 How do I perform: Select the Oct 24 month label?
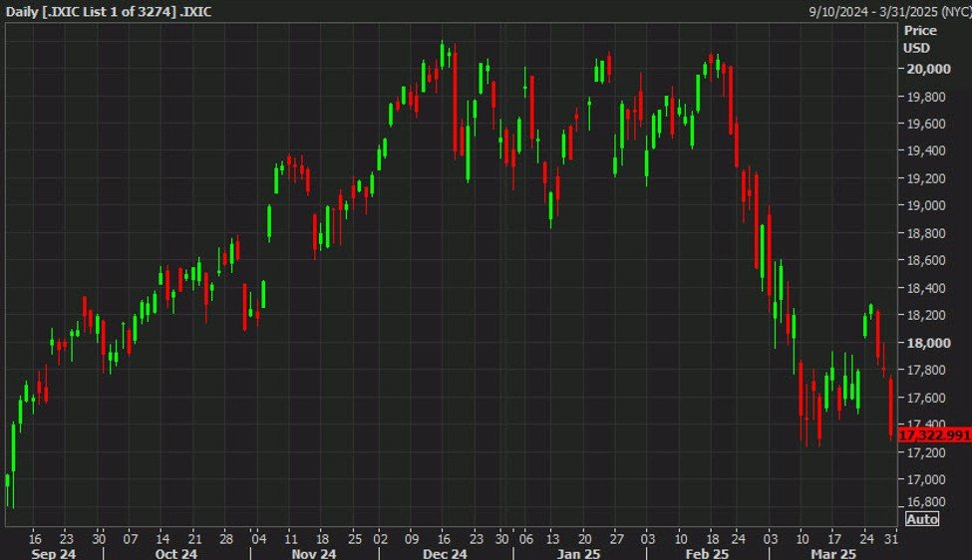(x=176, y=553)
